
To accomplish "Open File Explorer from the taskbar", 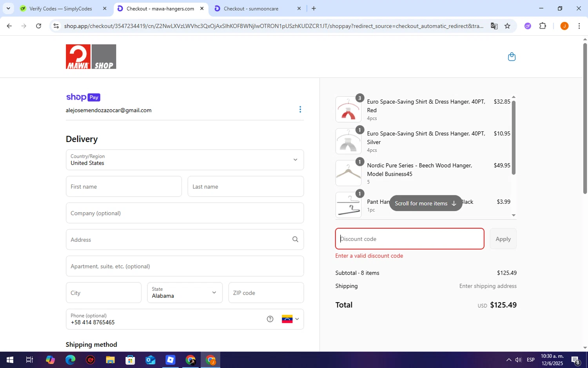I will 110,360.
